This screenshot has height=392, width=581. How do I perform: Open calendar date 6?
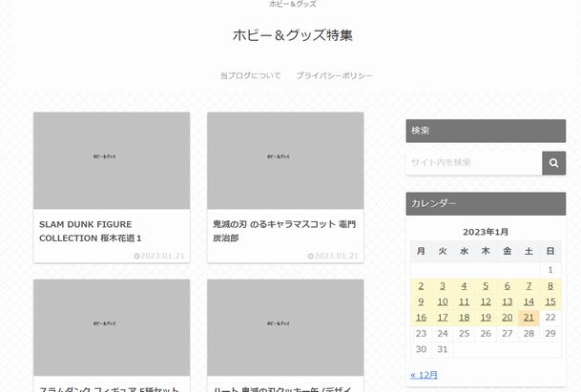508,286
